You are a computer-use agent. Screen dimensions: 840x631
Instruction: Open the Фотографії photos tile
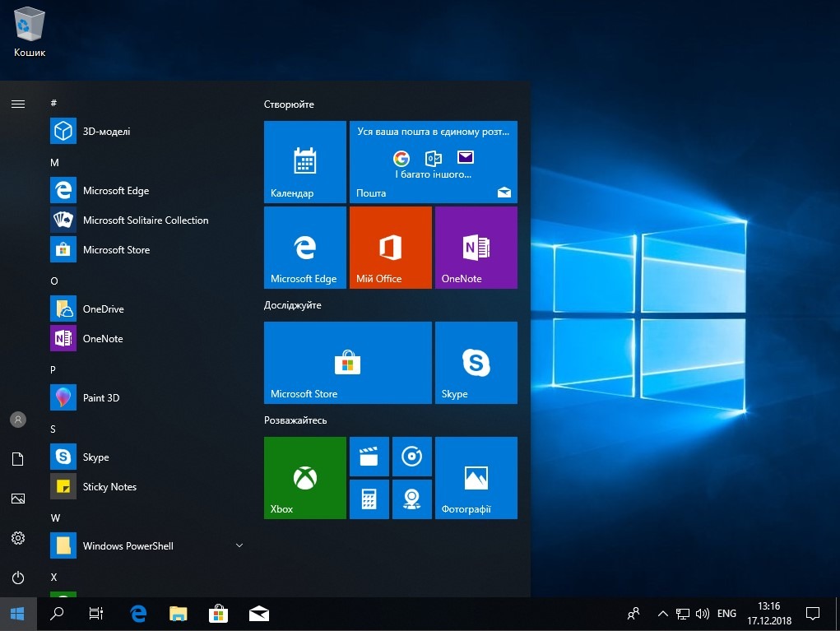(x=476, y=478)
